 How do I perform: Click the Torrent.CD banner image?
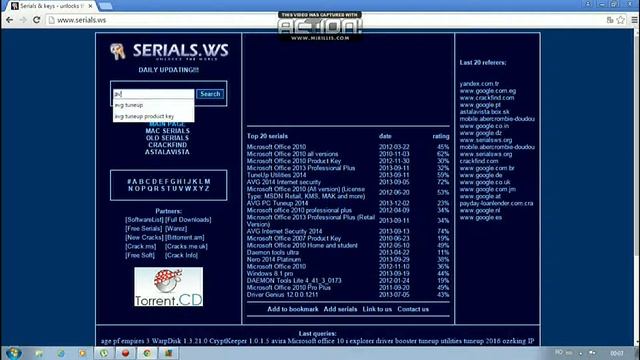click(x=169, y=287)
